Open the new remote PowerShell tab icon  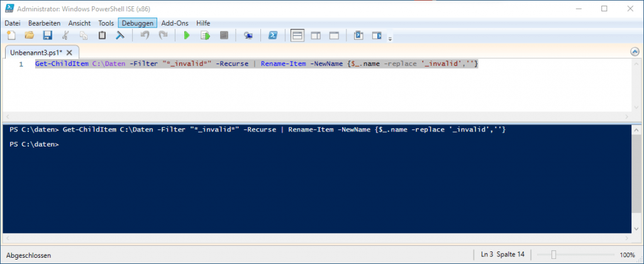(x=248, y=35)
